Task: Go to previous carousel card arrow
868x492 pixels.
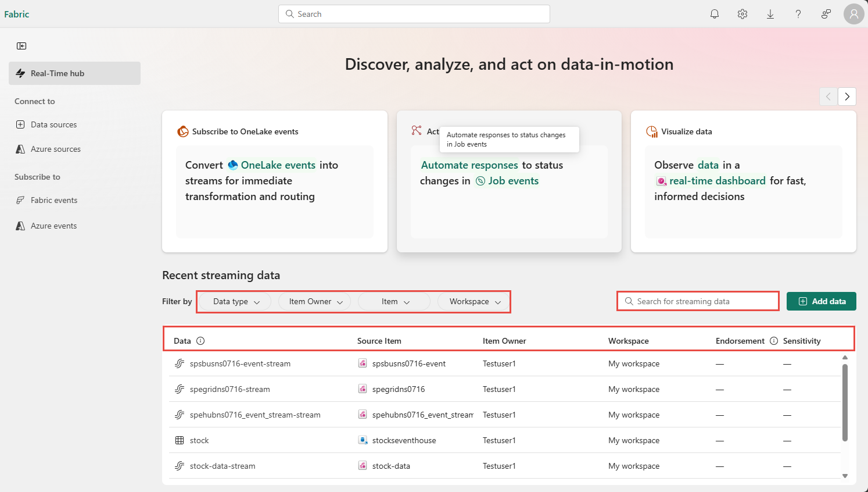Action: [828, 97]
